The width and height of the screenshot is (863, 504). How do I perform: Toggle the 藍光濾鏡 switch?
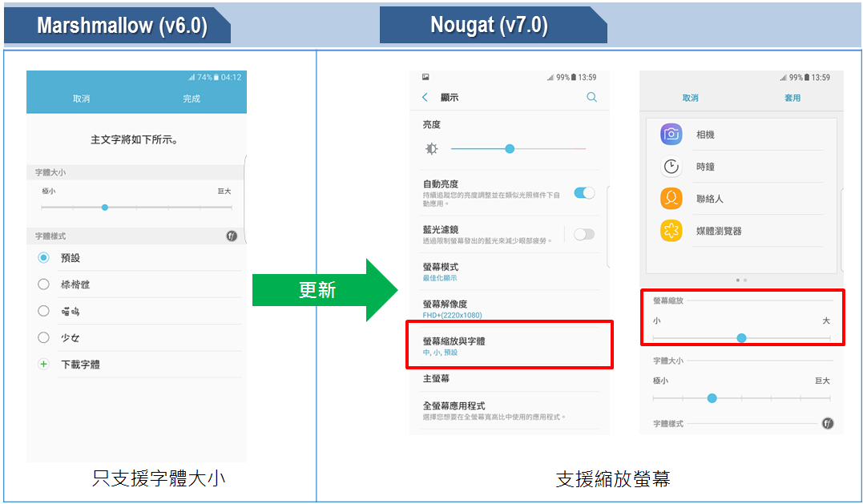click(584, 235)
